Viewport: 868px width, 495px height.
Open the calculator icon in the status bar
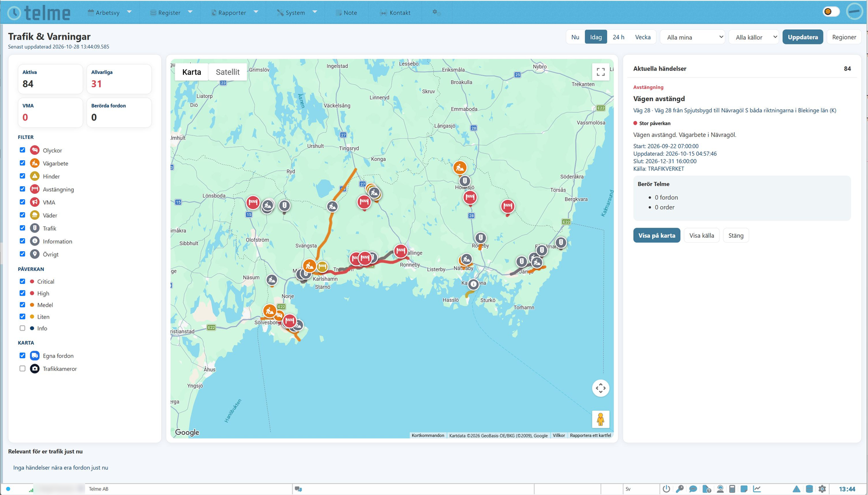click(x=732, y=489)
